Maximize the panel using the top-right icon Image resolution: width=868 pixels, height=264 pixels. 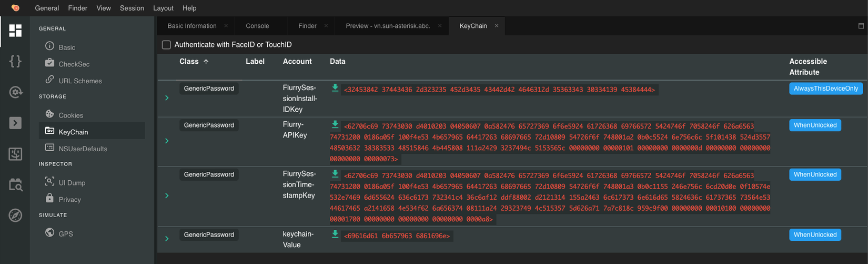tap(861, 26)
